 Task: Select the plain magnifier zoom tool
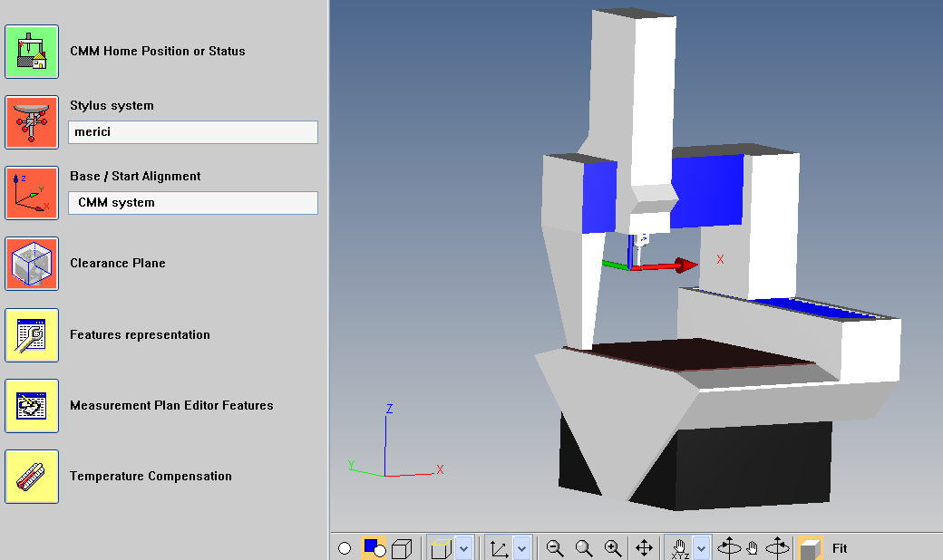(583, 548)
